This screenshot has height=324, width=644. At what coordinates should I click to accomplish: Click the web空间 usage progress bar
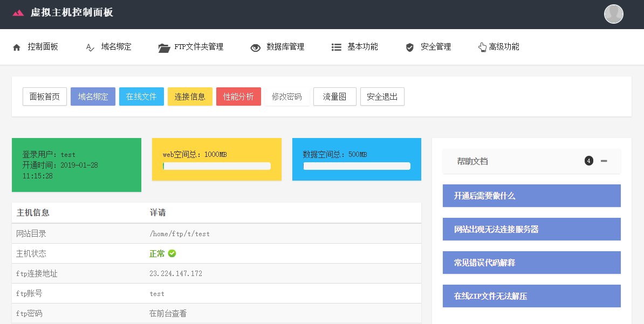(x=216, y=167)
